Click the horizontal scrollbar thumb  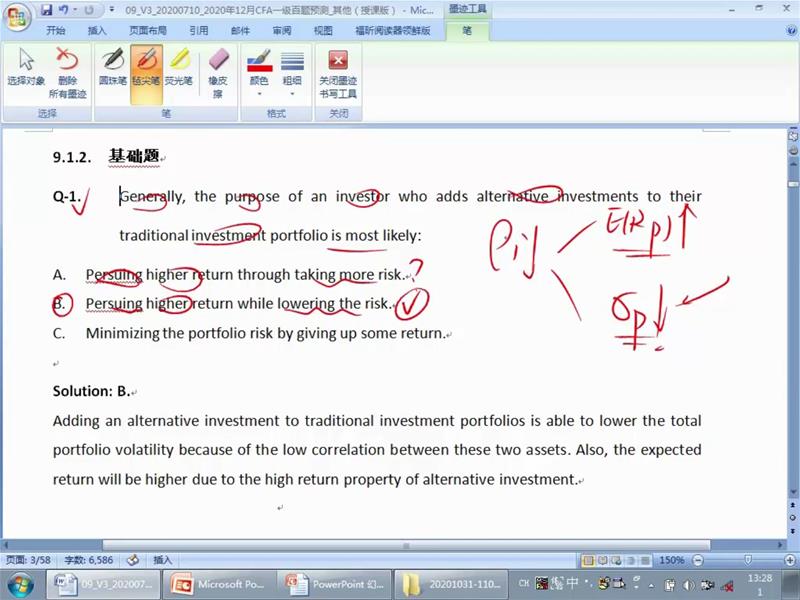pos(406,545)
